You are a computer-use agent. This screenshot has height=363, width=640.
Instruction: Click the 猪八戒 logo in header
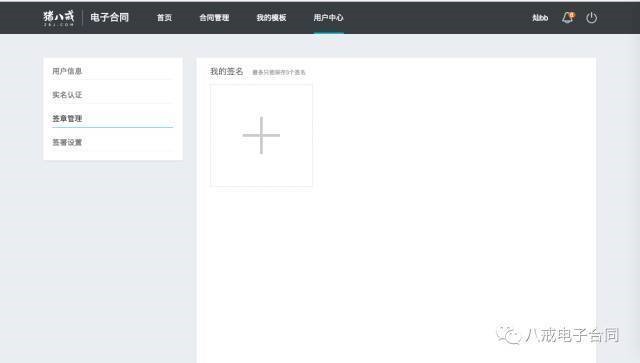pos(59,18)
